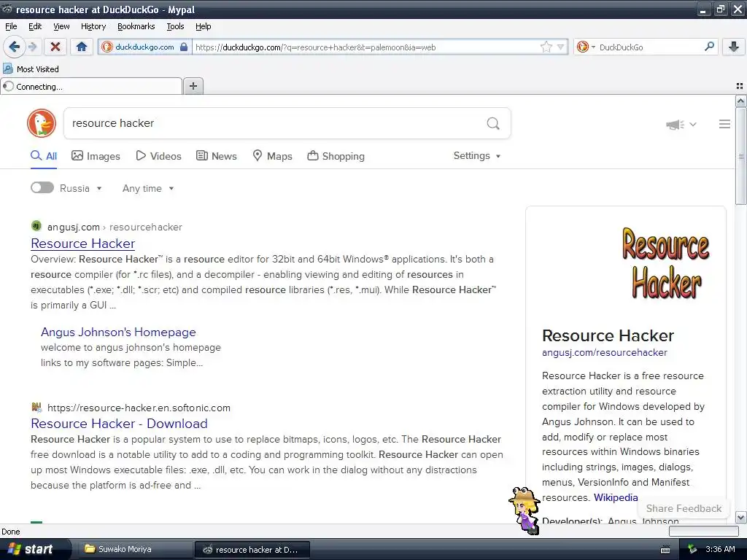Click the softonic.com URL text

(139, 408)
